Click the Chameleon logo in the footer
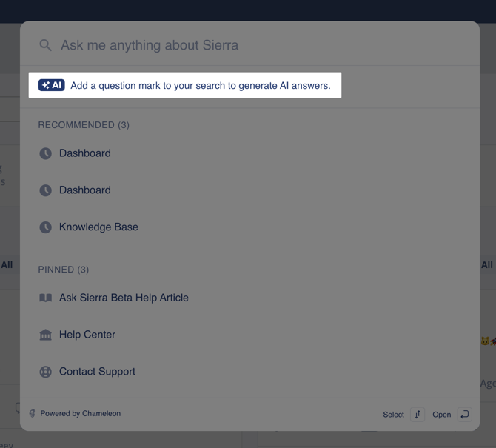Image resolution: width=496 pixels, height=448 pixels. tap(33, 413)
